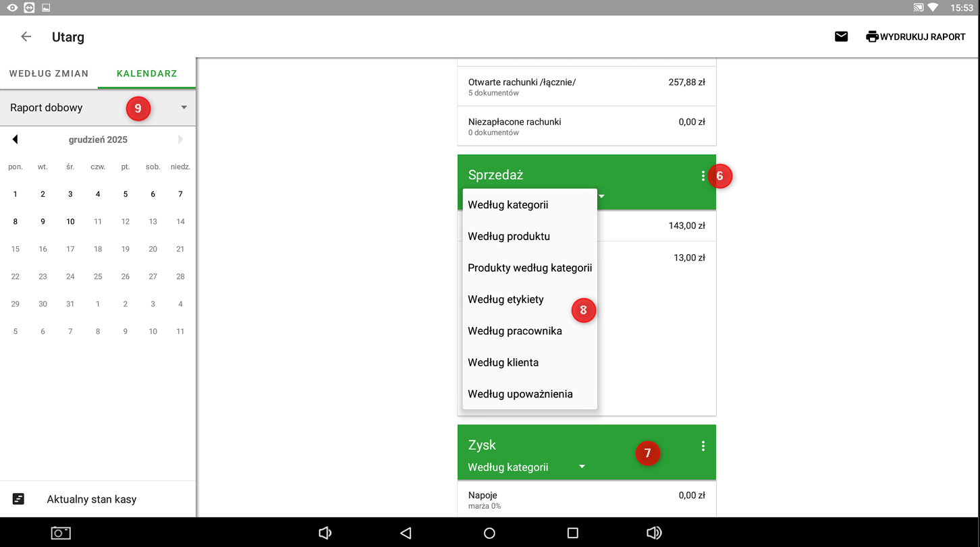Go to previous month in calendar
Viewport: 980px width, 547px height.
click(x=15, y=140)
